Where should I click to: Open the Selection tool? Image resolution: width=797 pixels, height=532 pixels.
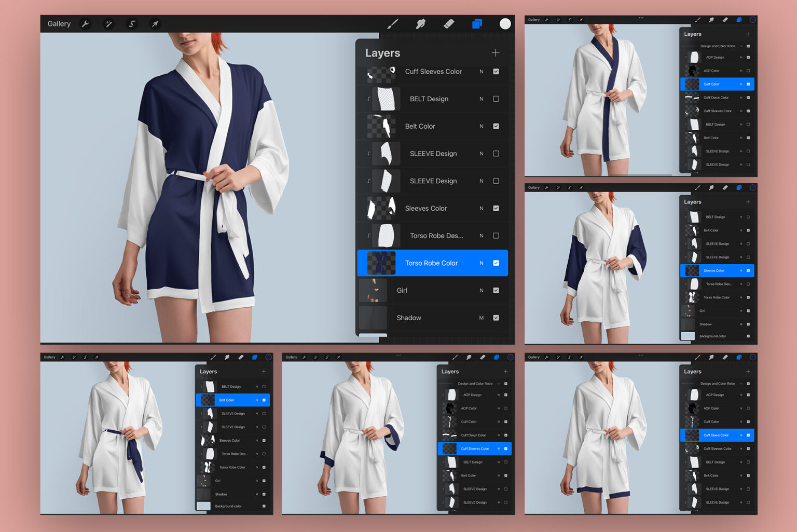[x=131, y=23]
